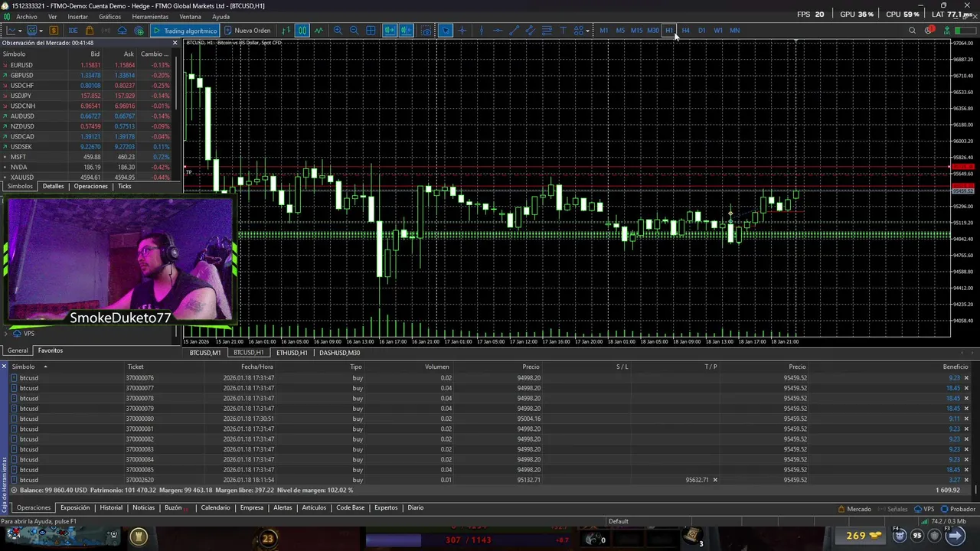Toggle chart shift from right border
The height and width of the screenshot is (551, 980).
tap(407, 31)
